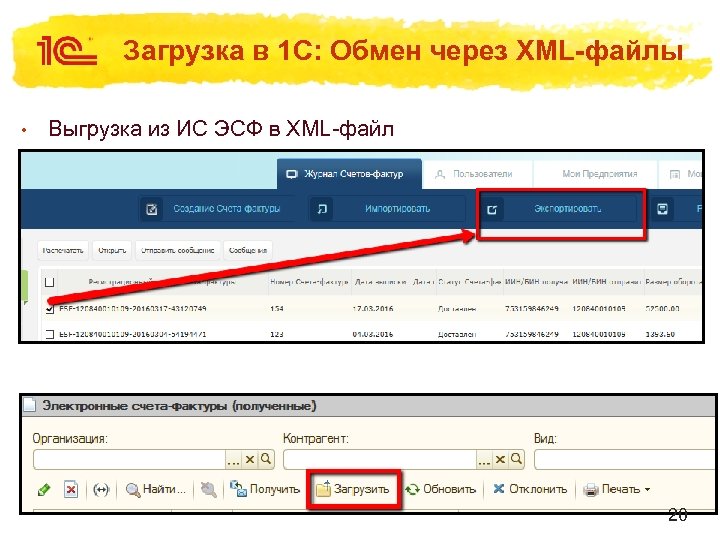720x540 pixels.
Task: Click the Загрузить toolbar button
Action: tap(353, 489)
